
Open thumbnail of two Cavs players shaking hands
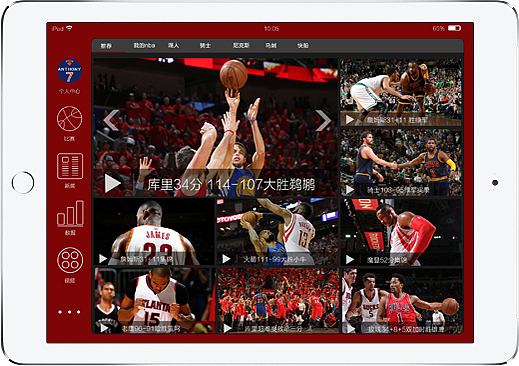point(401,162)
